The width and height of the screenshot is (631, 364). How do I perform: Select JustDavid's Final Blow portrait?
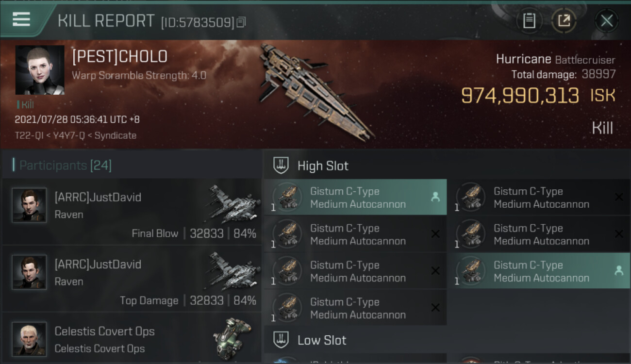(x=29, y=205)
